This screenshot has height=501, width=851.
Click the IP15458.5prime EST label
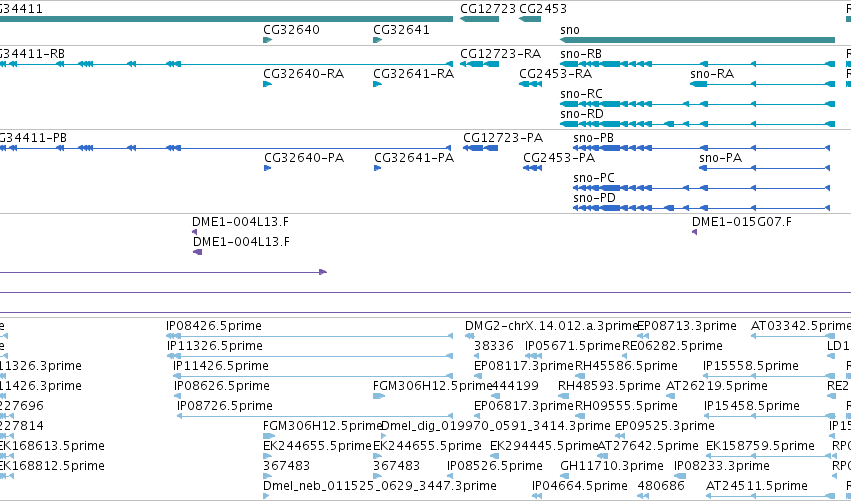tap(752, 406)
